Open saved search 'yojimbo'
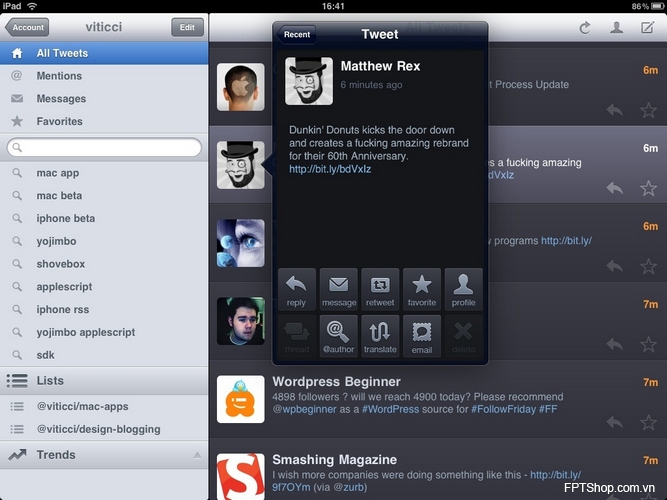Screen dimensions: 667x500 (x=104, y=241)
